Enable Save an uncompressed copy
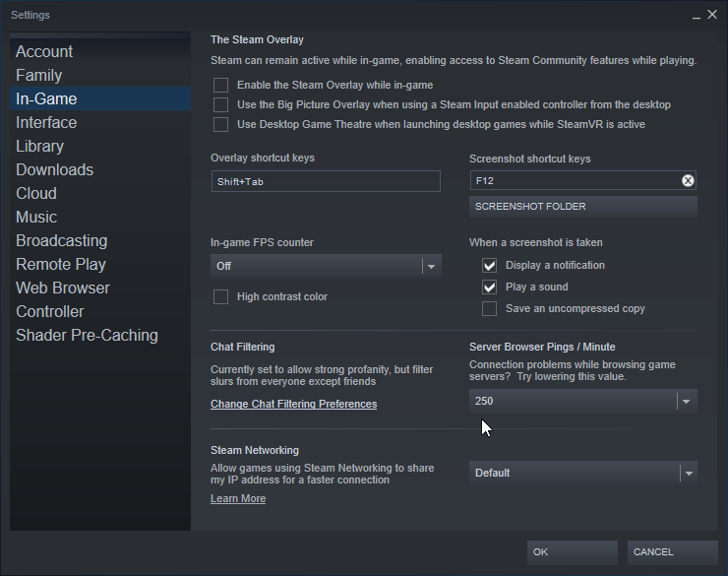Screen dimensions: 728x576 coord(489,309)
